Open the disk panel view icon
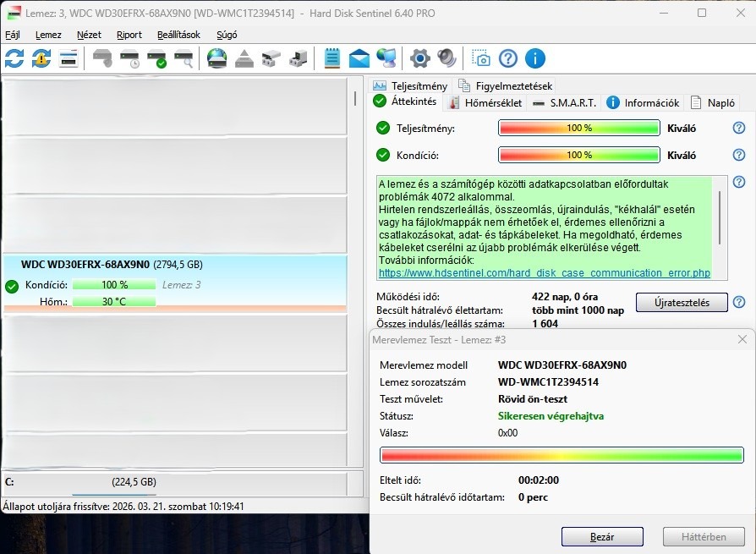This screenshot has height=554, width=756. point(68,58)
